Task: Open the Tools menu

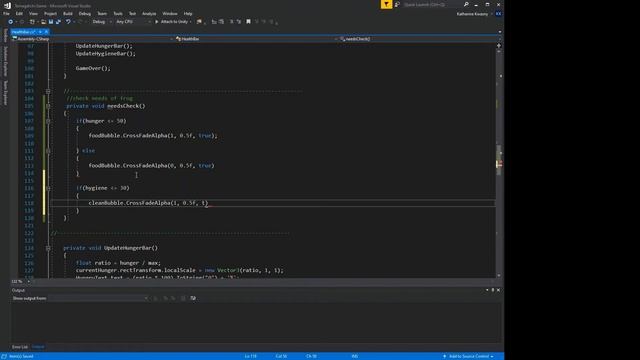Action: (118, 14)
